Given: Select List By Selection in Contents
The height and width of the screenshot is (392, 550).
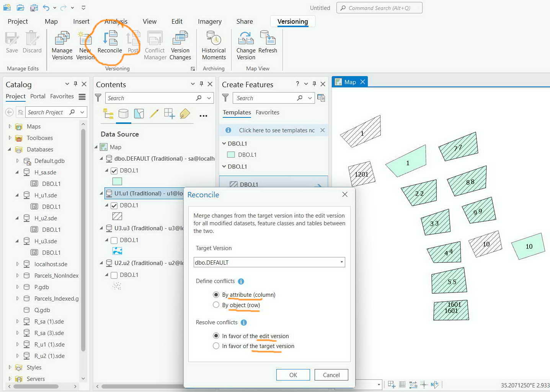Looking at the screenshot, I should 139,114.
